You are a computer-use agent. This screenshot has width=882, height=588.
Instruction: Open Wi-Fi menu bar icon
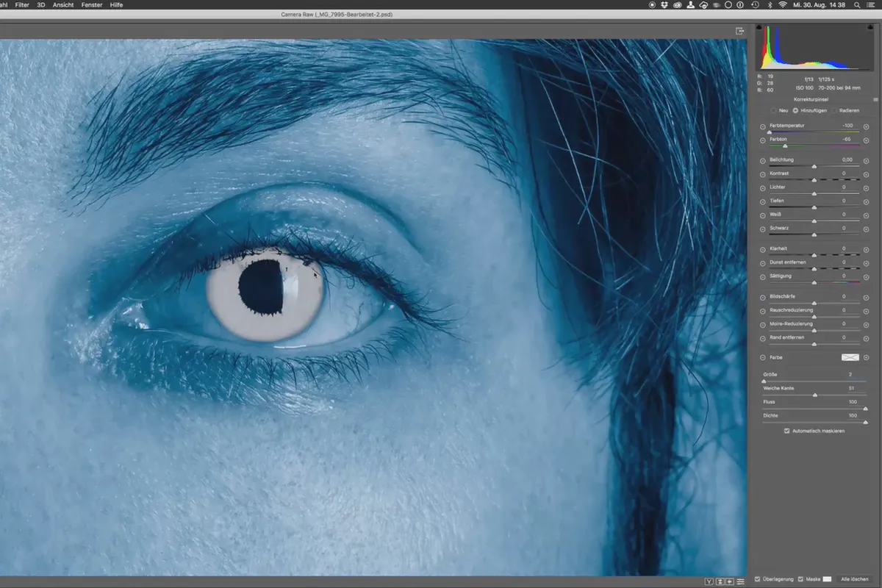(x=782, y=4)
